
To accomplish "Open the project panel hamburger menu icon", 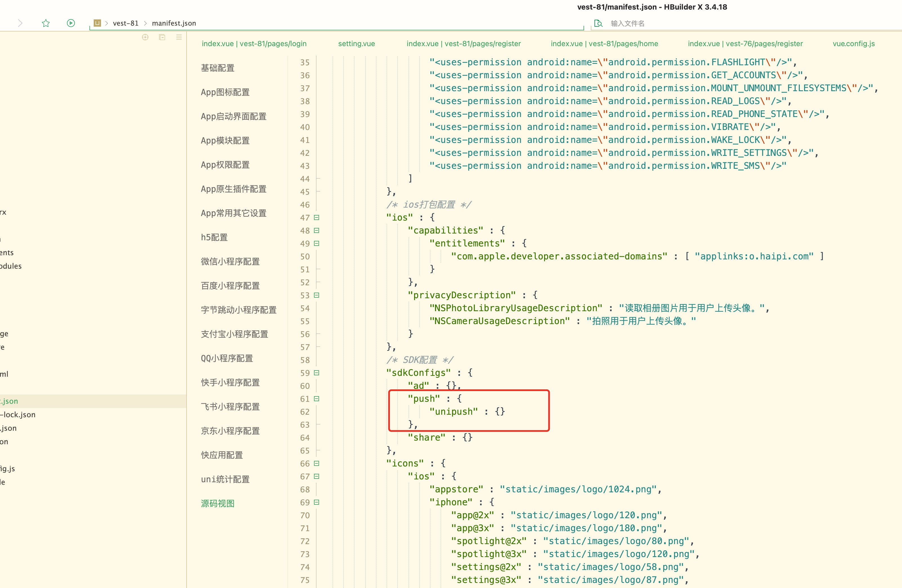I will tap(179, 37).
